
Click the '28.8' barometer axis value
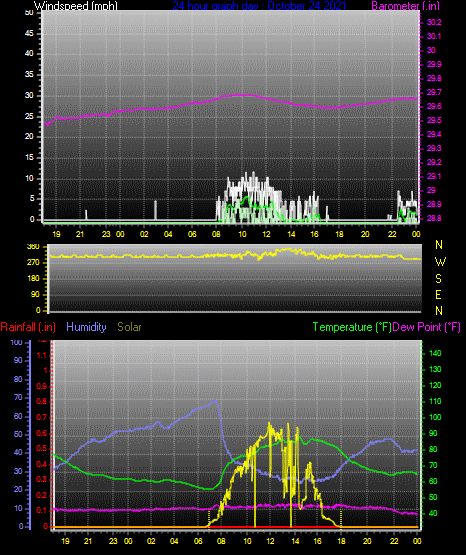[x=434, y=218]
